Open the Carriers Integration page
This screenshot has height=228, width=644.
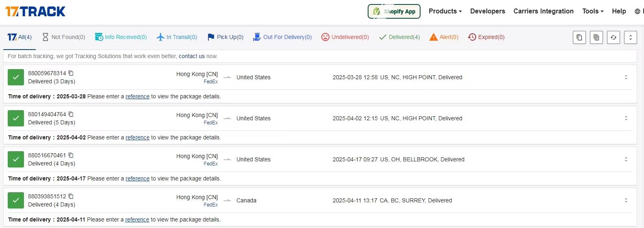[543, 11]
